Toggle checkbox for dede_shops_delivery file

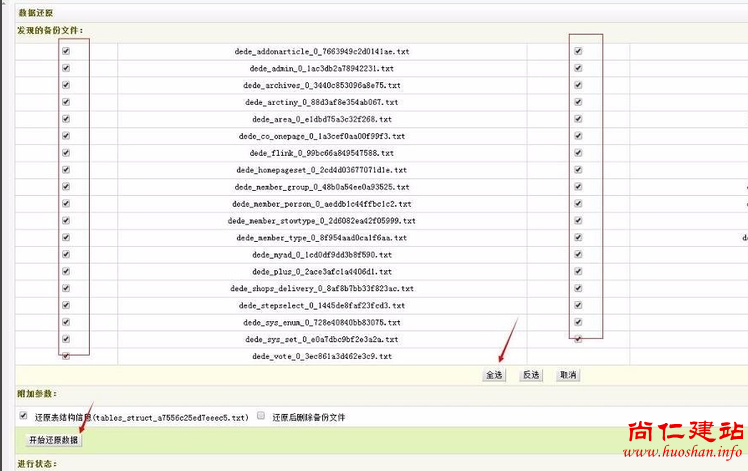tap(66, 288)
